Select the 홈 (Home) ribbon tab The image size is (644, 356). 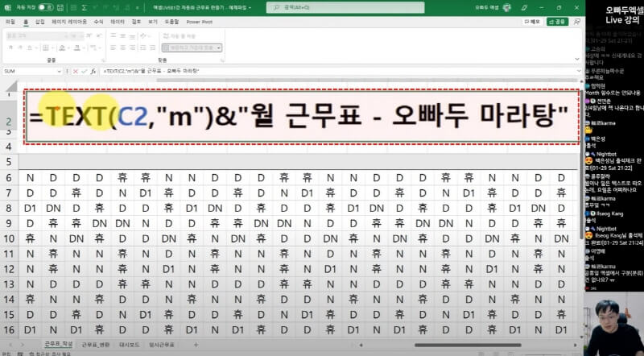coord(26,22)
